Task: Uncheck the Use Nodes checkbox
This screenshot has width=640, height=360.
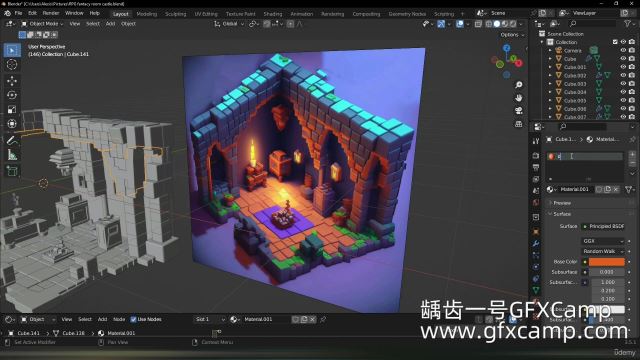Action: pos(133,319)
